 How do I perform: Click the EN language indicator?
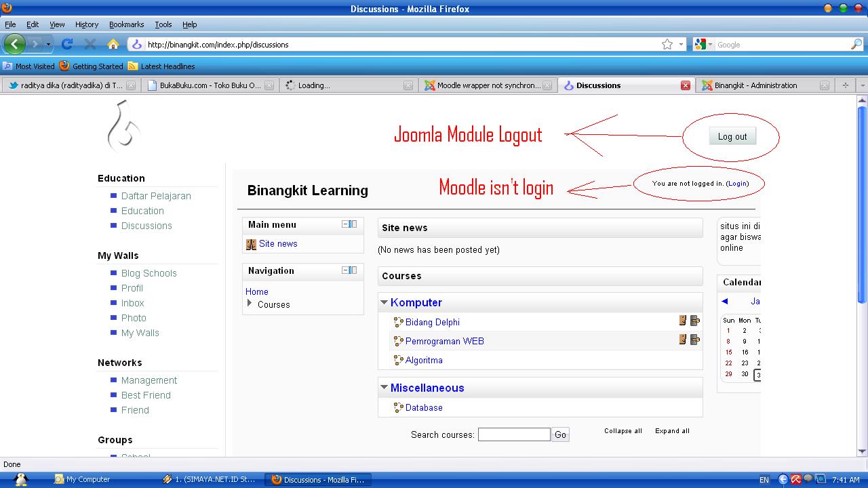[764, 480]
